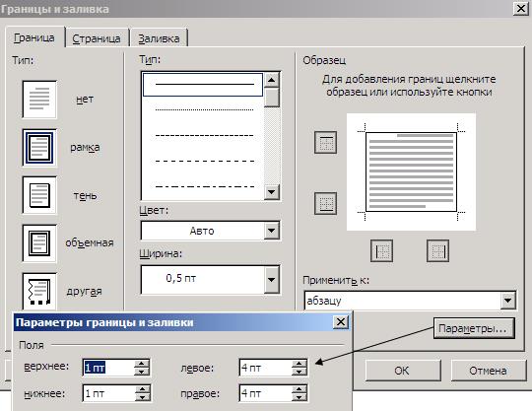Click the верхнее margin input field
This screenshot has height=411, width=532.
pos(108,368)
